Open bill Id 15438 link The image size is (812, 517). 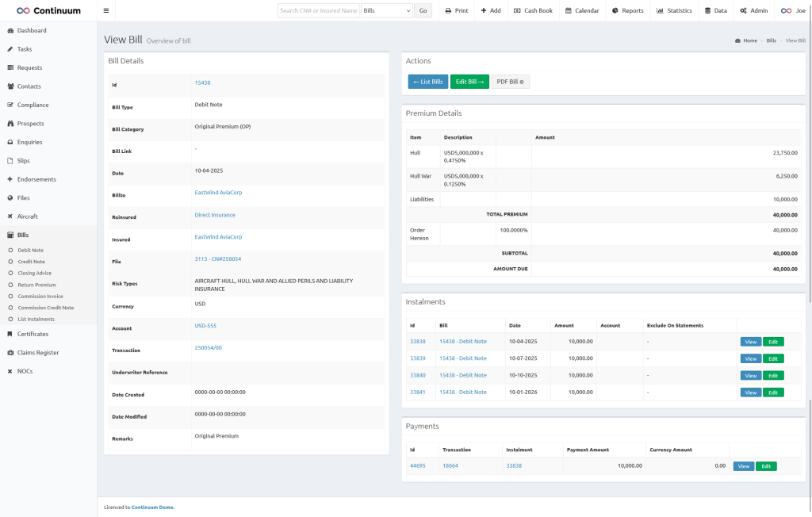coord(202,83)
